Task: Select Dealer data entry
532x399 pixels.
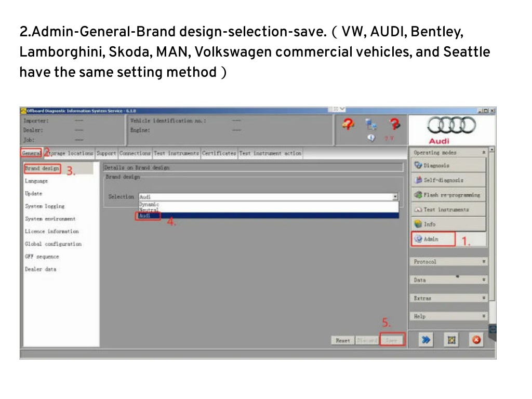Action: point(41,269)
